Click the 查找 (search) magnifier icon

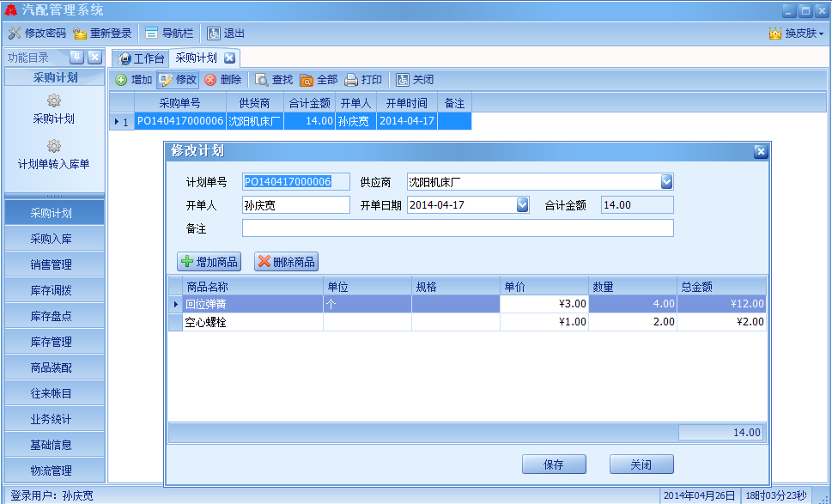click(x=262, y=80)
